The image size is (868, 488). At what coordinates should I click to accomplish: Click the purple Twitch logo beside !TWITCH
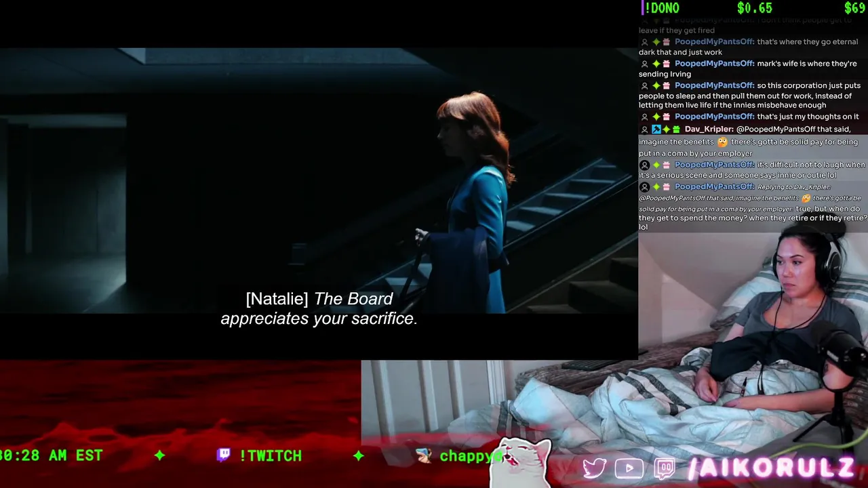(x=224, y=455)
